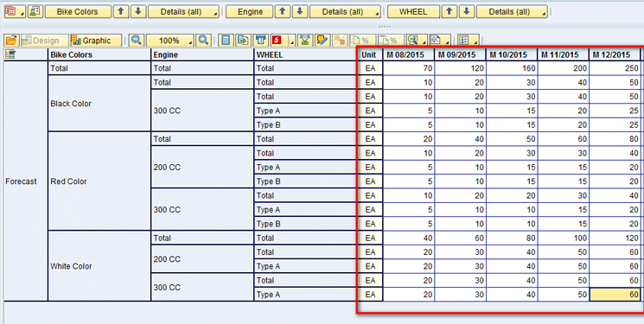
Task: Click the down arrow next to WHEEL
Action: (467, 11)
